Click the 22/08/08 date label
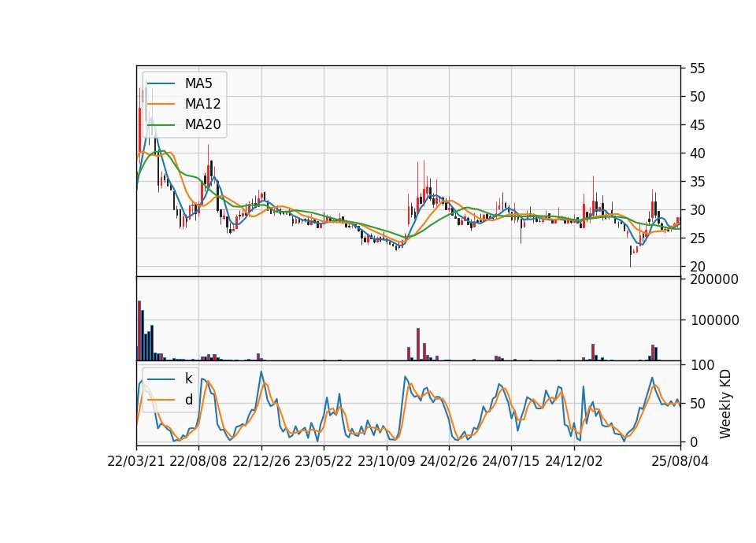 198,461
